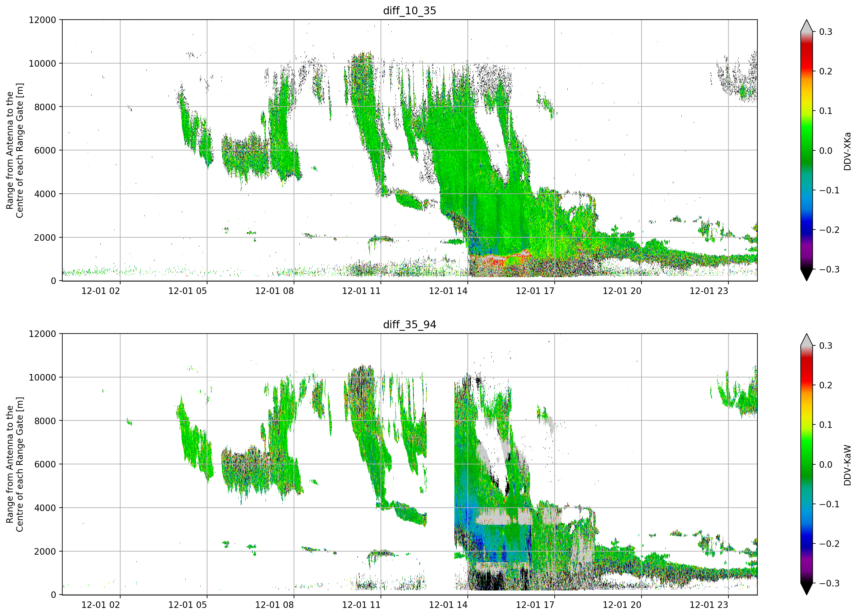This screenshot has height=616, width=858.
Task: Click the '4000' y-tick of diff_35_94
Action: 45,508
